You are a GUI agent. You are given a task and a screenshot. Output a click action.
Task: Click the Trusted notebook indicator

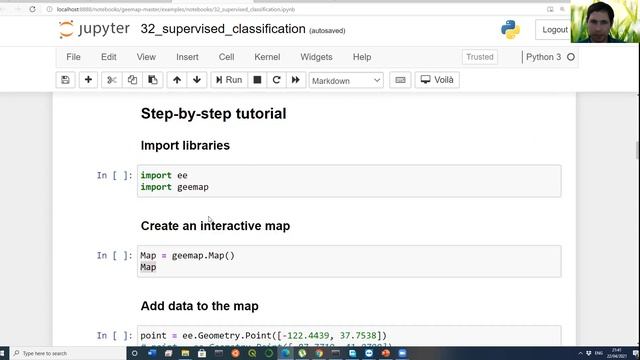coord(480,57)
